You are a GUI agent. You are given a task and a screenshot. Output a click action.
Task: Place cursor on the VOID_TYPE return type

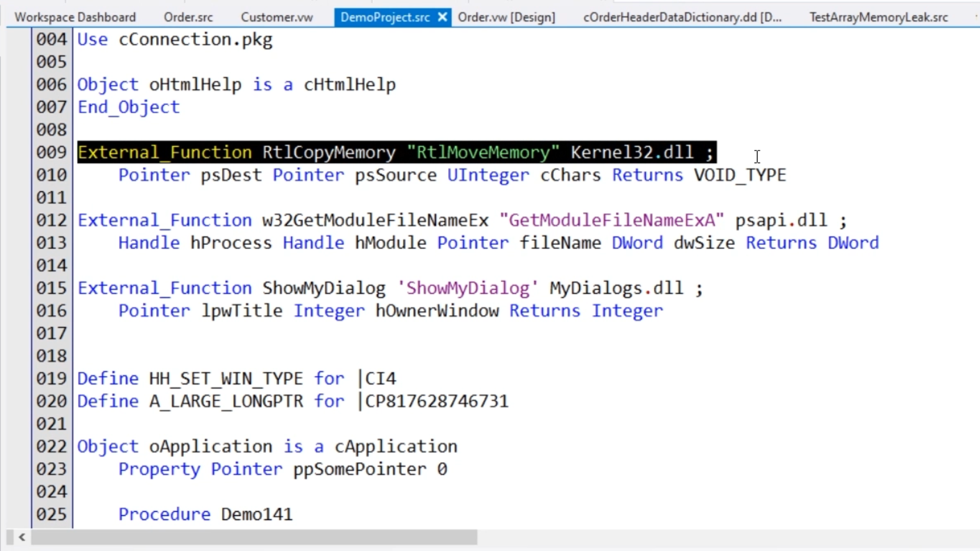[x=740, y=175]
